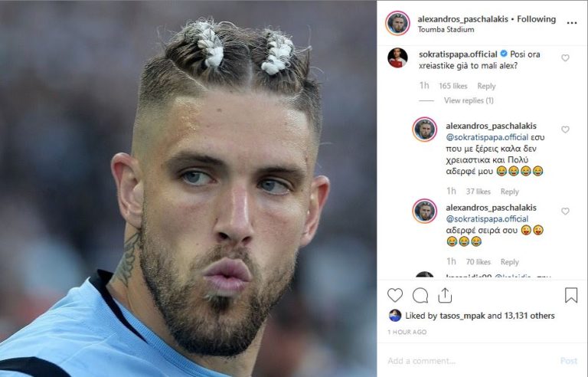Viewport: 588px width, 377px height.
Task: Expand View replies (1)
Action: pyautogui.click(x=469, y=100)
